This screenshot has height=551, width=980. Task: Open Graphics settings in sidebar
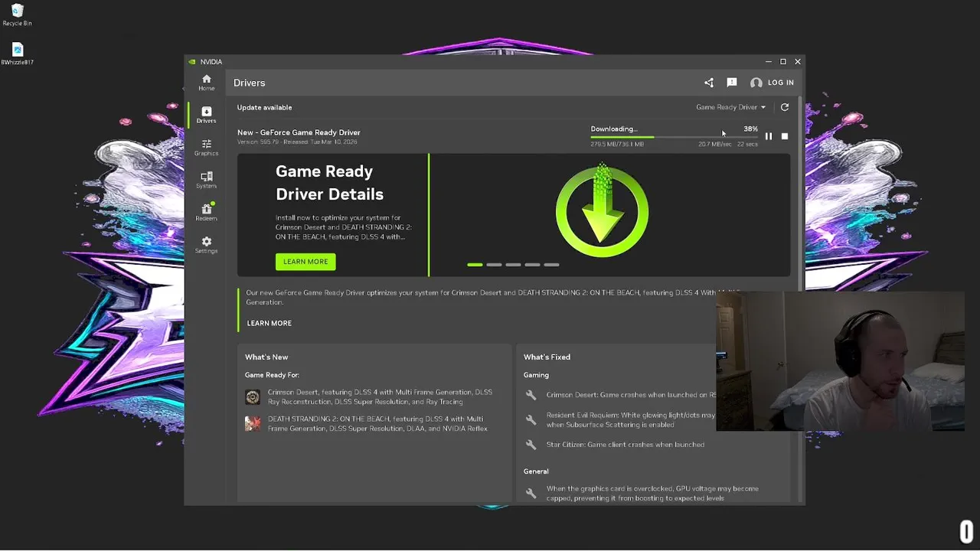click(206, 148)
